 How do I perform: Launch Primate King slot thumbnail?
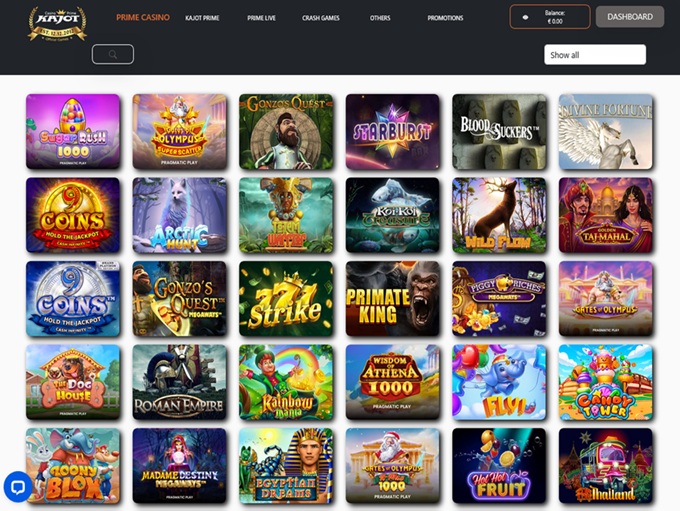point(392,298)
